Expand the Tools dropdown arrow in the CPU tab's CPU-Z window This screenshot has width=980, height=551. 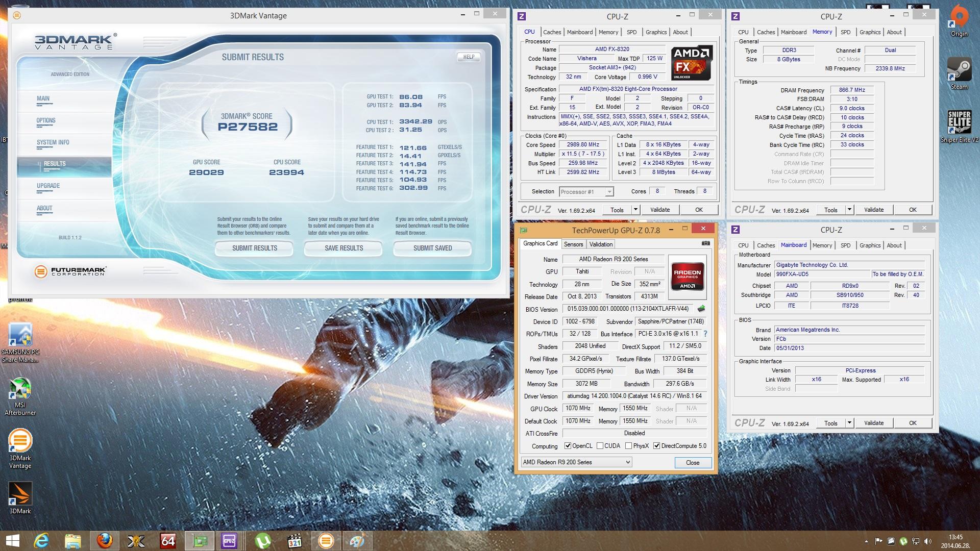coord(635,210)
